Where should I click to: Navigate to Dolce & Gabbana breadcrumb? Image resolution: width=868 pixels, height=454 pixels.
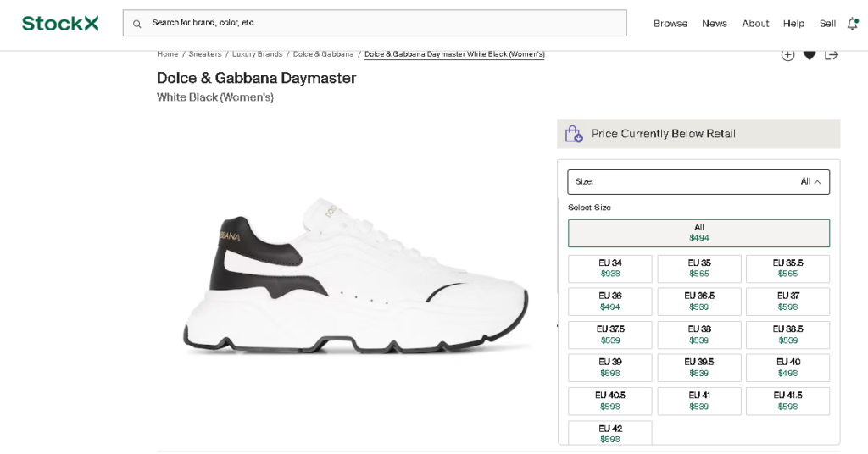(323, 54)
